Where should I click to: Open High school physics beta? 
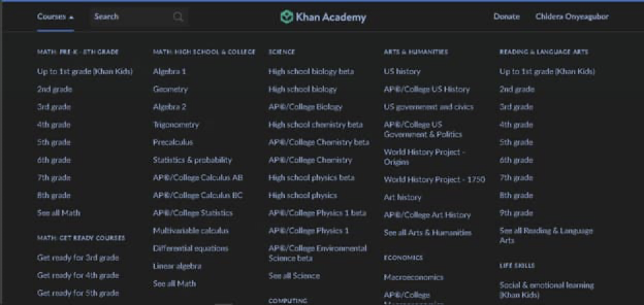pos(311,177)
